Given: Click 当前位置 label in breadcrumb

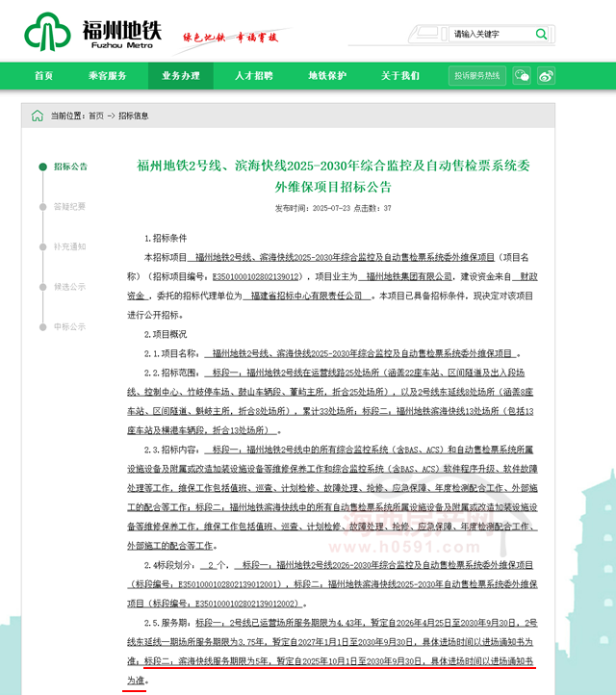Looking at the screenshot, I should click(x=67, y=116).
